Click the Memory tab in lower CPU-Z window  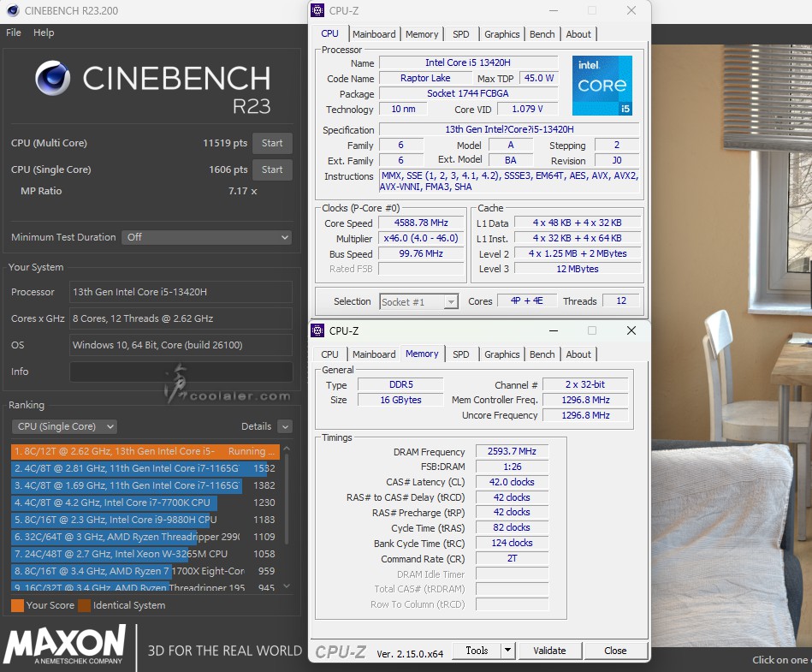point(422,354)
